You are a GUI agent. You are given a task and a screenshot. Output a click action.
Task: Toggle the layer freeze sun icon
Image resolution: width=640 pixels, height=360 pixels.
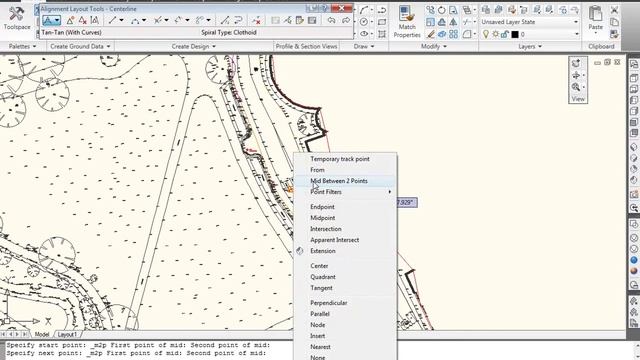495,35
